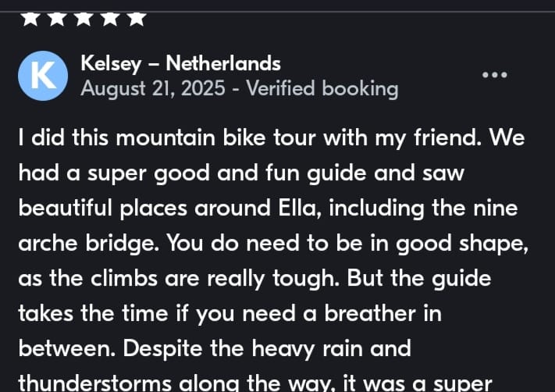
Task: Click the Verified booking label
Action: click(322, 88)
